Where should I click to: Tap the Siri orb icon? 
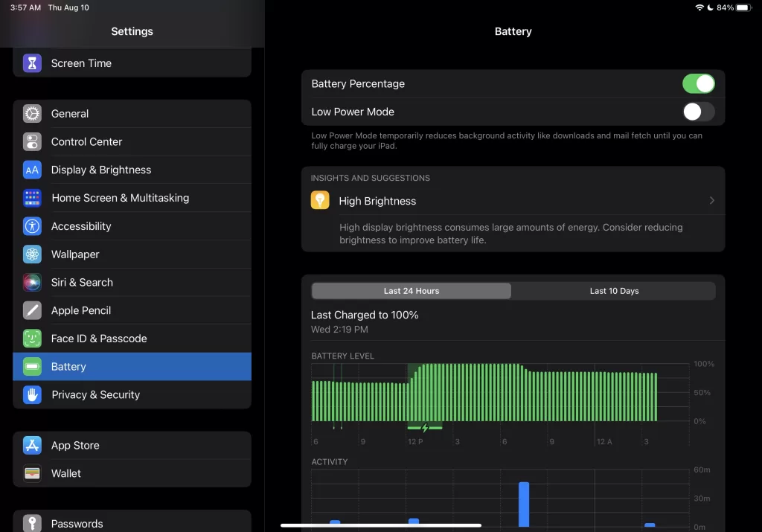(x=32, y=282)
